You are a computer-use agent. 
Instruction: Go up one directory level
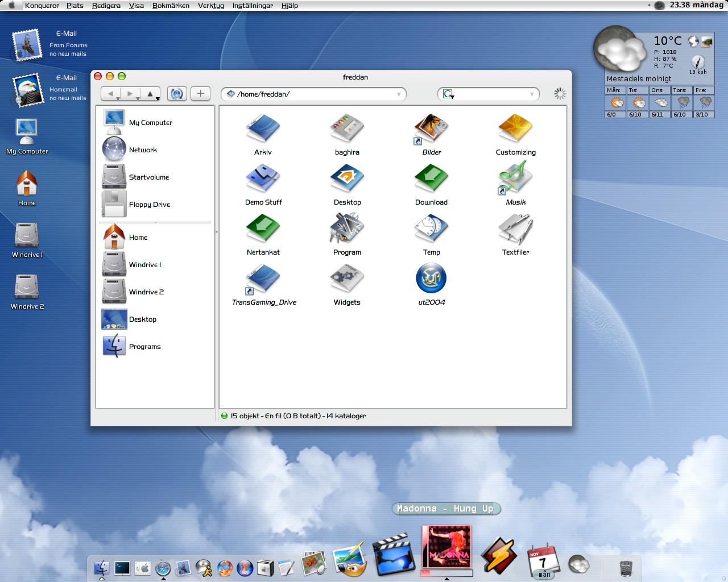click(150, 94)
